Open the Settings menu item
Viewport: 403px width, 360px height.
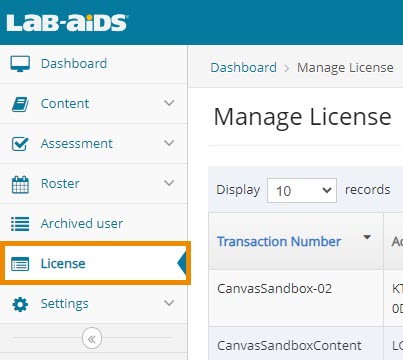[x=93, y=304]
